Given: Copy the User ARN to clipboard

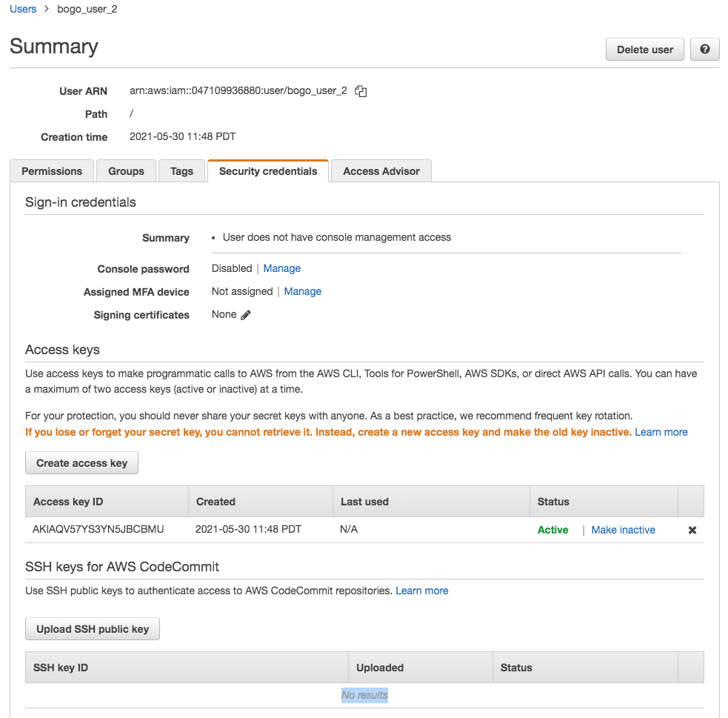Looking at the screenshot, I should [x=360, y=91].
